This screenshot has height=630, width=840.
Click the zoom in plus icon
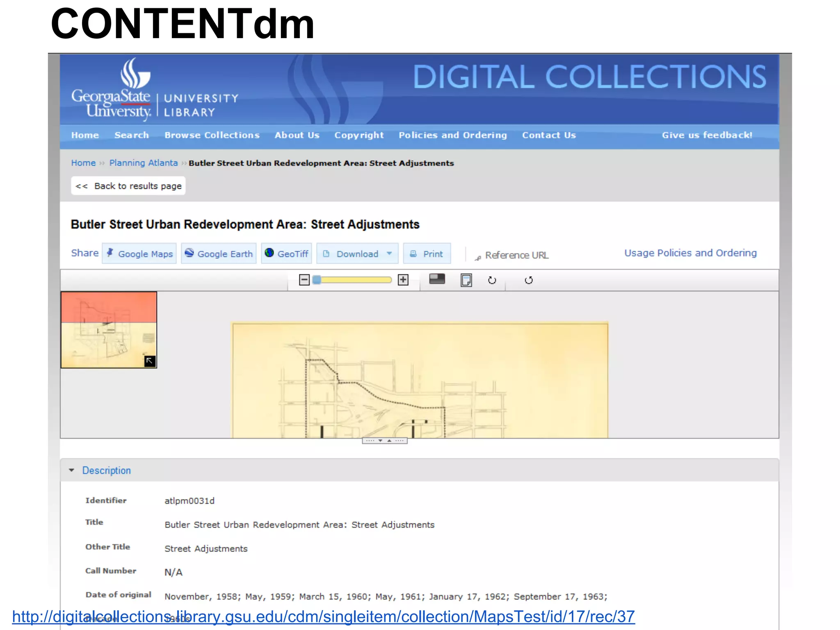tap(403, 280)
